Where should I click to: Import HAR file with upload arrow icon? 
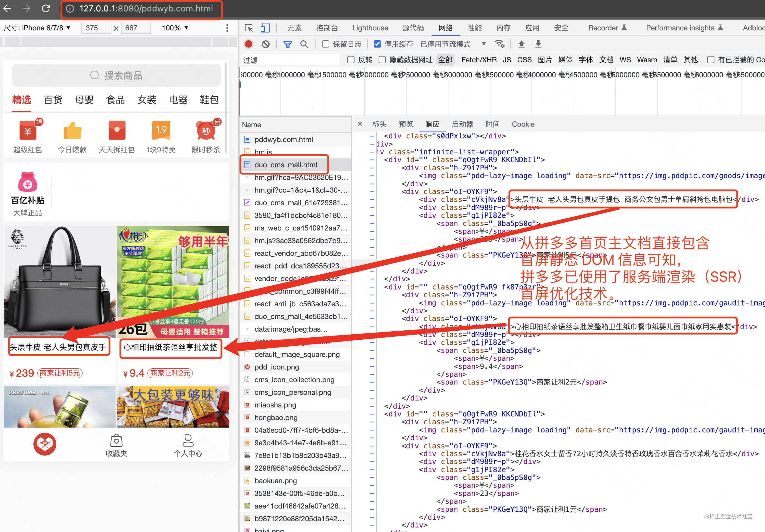click(522, 44)
